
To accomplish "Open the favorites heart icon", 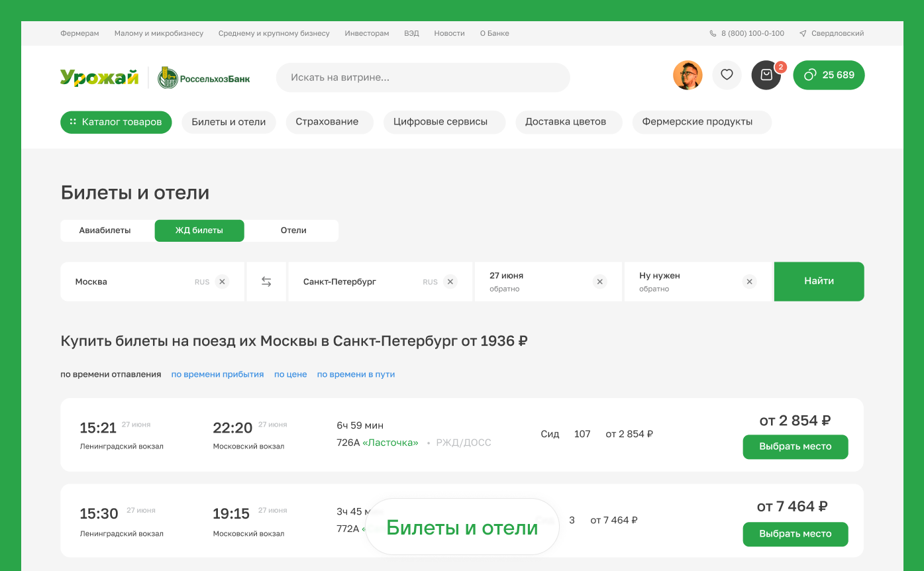I will click(x=727, y=74).
